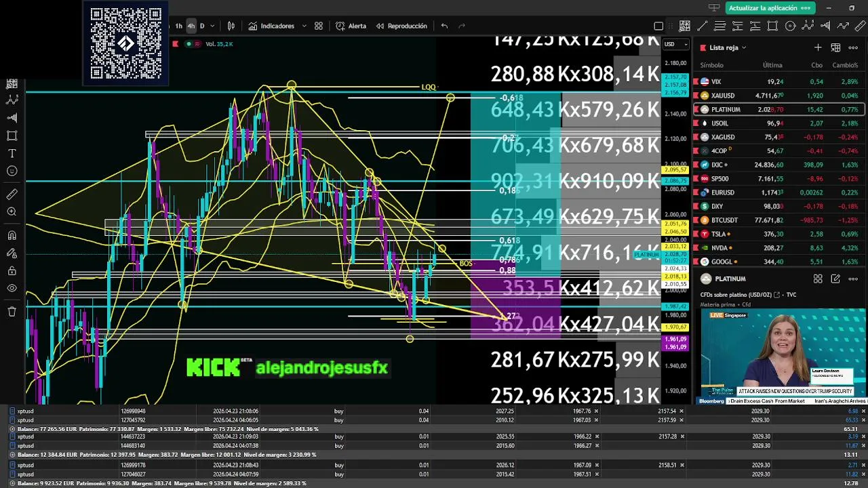The height and width of the screenshot is (488, 868).
Task: Activate the zoom-in magnifier tool
Action: [x=12, y=212]
